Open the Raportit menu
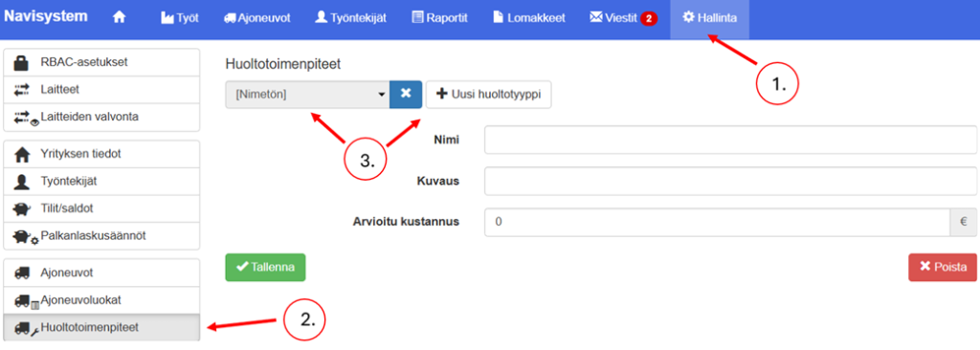980x350 pixels. pyautogui.click(x=439, y=18)
